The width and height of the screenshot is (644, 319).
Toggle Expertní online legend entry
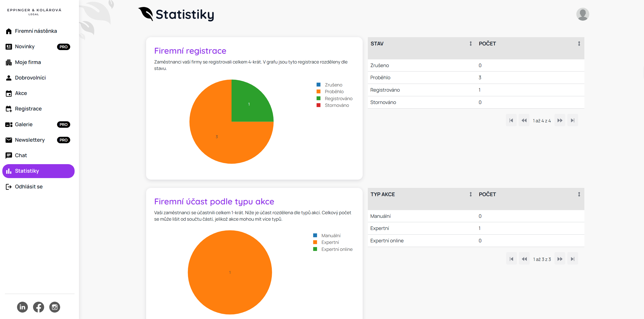[337, 249]
